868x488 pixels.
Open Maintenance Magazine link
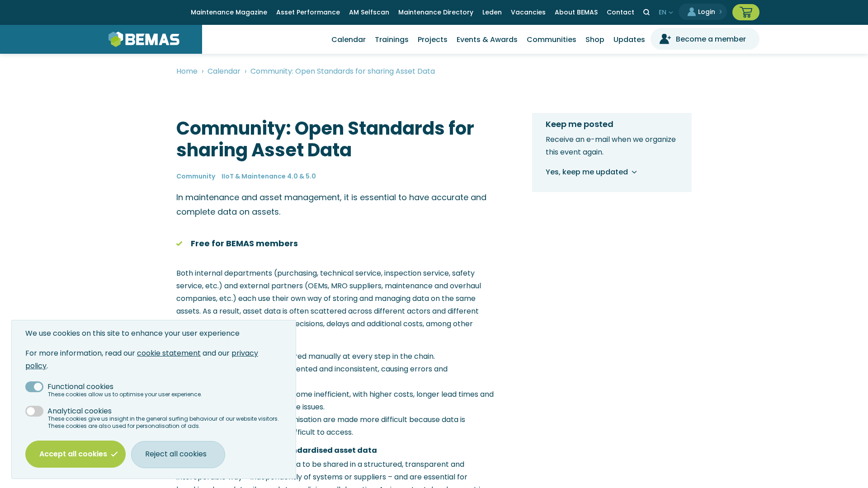pos(229,12)
